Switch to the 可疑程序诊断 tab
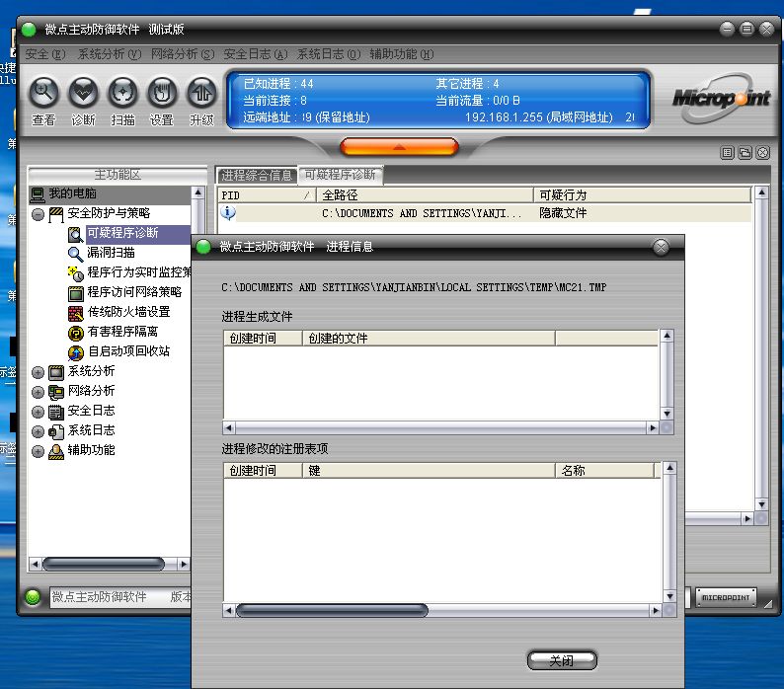Image resolution: width=784 pixels, height=689 pixels. pyautogui.click(x=341, y=175)
